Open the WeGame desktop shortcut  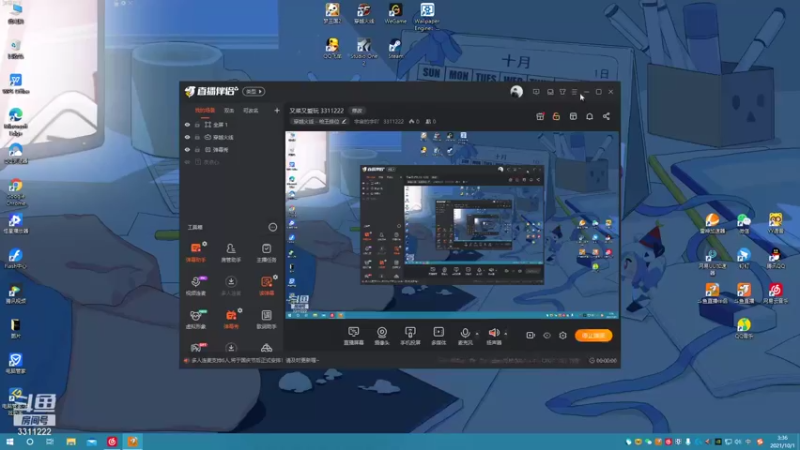(395, 14)
